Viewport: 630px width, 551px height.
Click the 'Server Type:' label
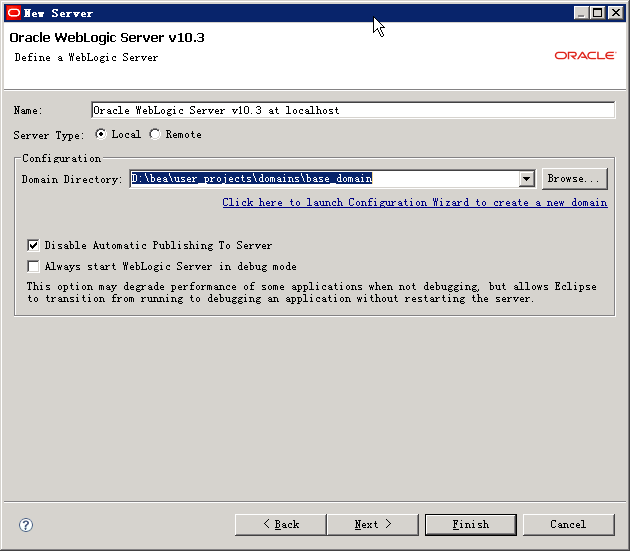click(49, 135)
